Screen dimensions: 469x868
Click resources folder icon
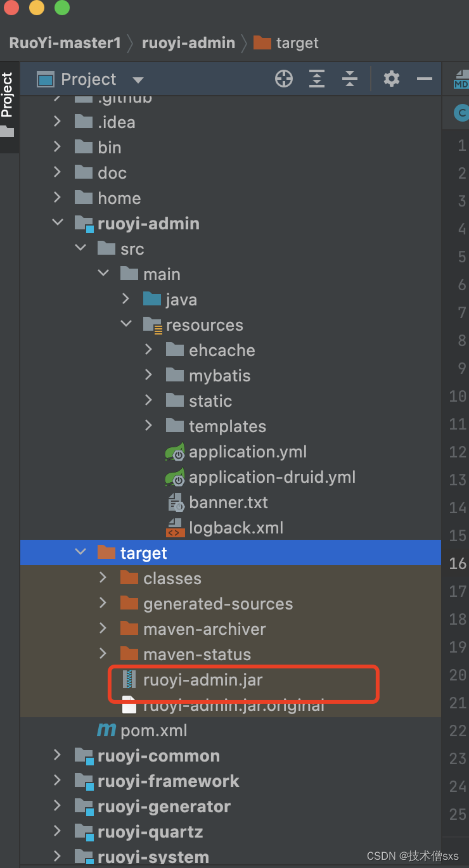[153, 325]
